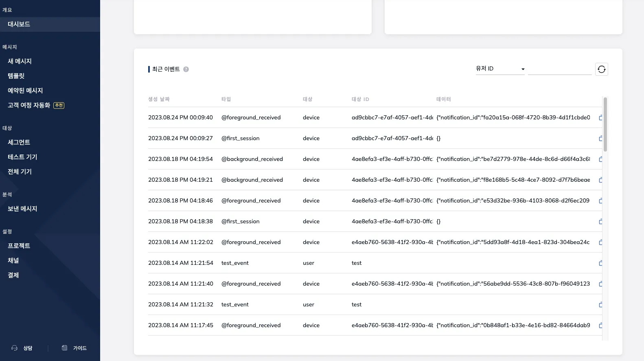The height and width of the screenshot is (361, 644).
Task: Open the 가이드 link
Action: point(74,348)
